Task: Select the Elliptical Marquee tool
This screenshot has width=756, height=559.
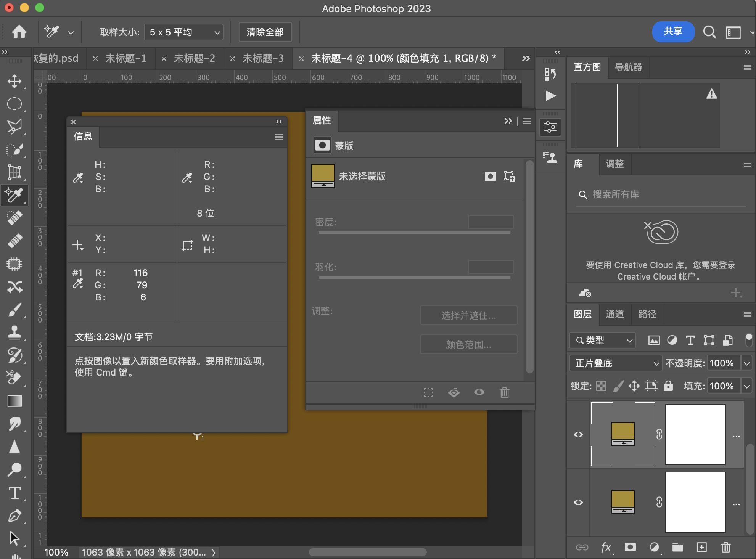Action: 14,104
